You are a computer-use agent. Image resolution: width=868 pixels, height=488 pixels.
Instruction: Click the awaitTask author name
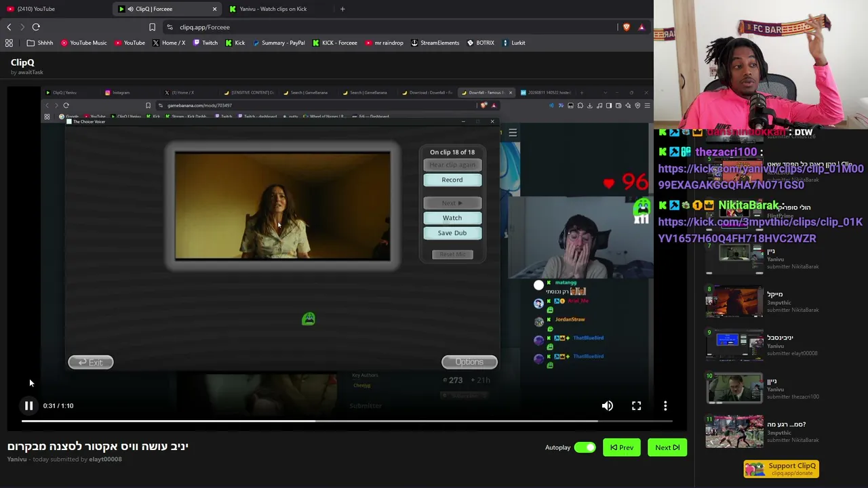[x=31, y=72]
